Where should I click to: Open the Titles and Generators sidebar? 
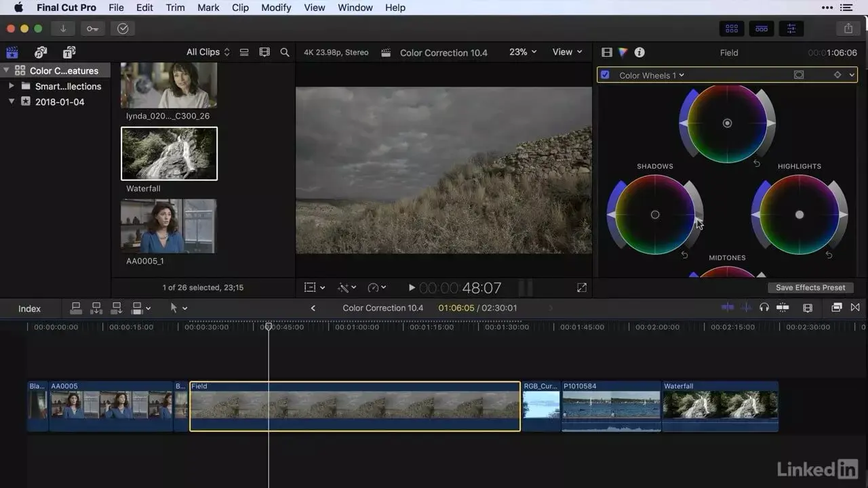69,52
